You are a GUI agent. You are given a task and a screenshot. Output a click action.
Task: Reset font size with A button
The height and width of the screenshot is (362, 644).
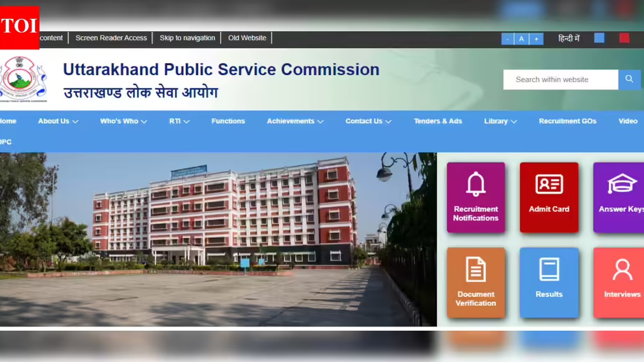click(x=521, y=39)
